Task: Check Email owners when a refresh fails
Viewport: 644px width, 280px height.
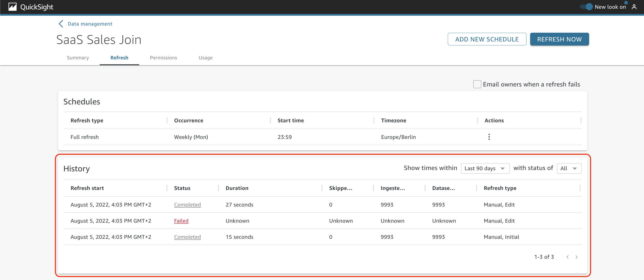Action: [477, 84]
